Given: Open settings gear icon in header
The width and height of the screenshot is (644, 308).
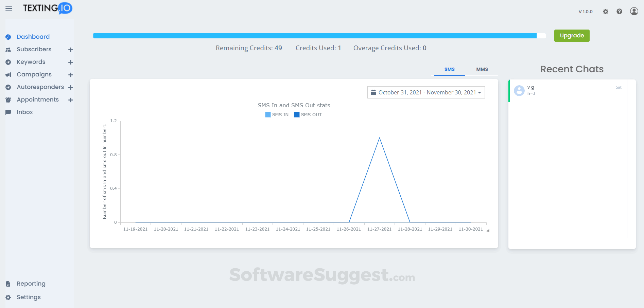Looking at the screenshot, I should click(606, 12).
